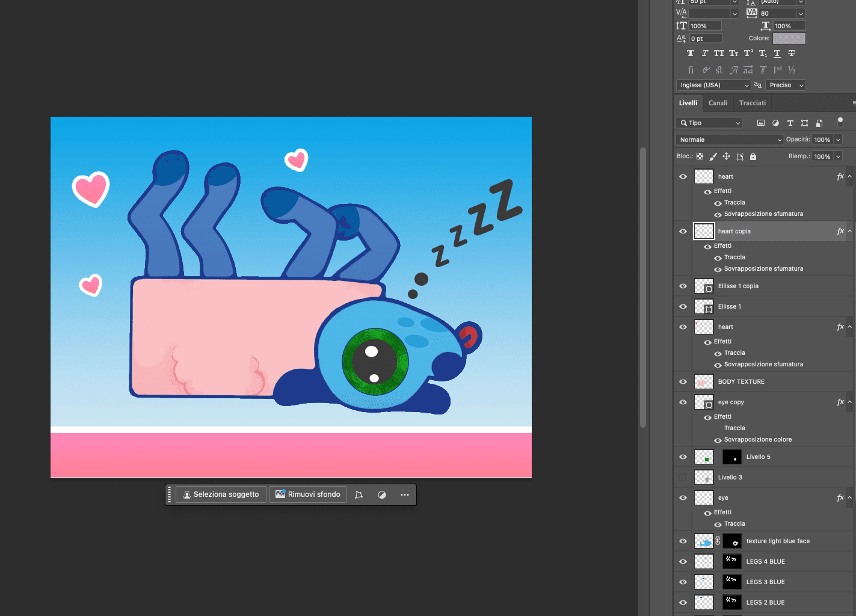
Task: Click the Seleziona soggetto button
Action: click(221, 494)
